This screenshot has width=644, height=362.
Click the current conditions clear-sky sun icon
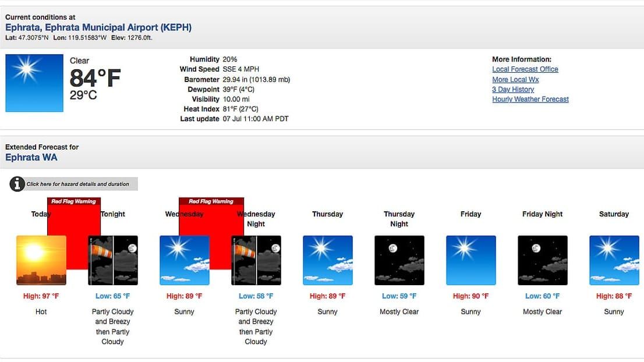pos(34,83)
